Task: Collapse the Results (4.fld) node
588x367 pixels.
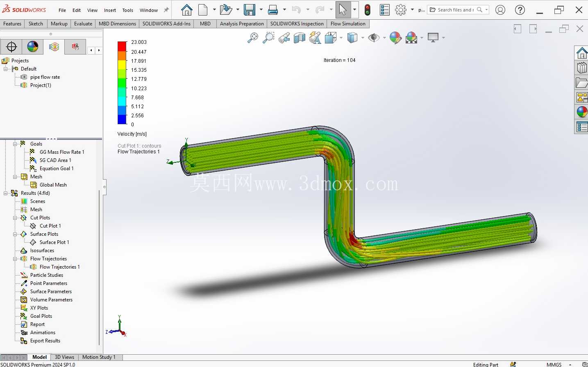Action: point(6,193)
